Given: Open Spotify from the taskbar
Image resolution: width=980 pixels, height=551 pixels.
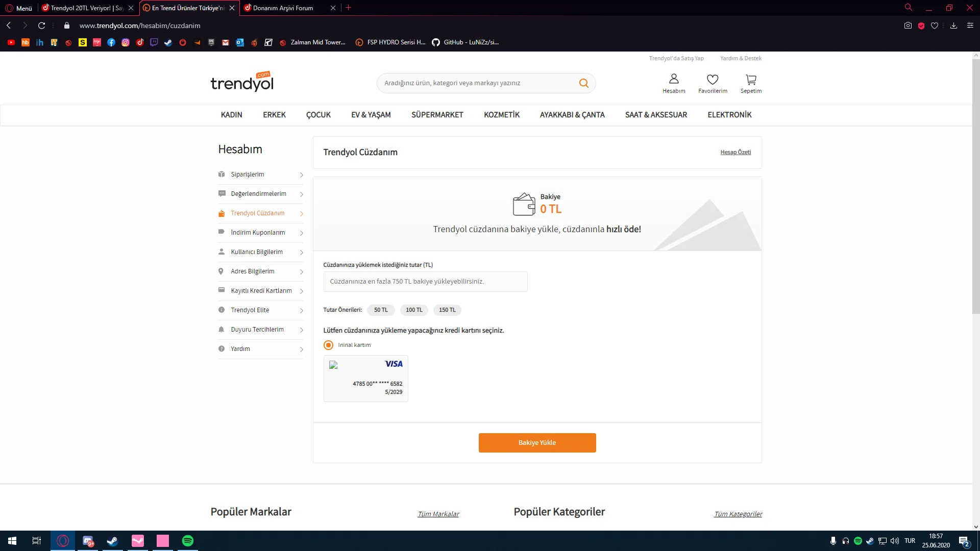Looking at the screenshot, I should 187,541.
